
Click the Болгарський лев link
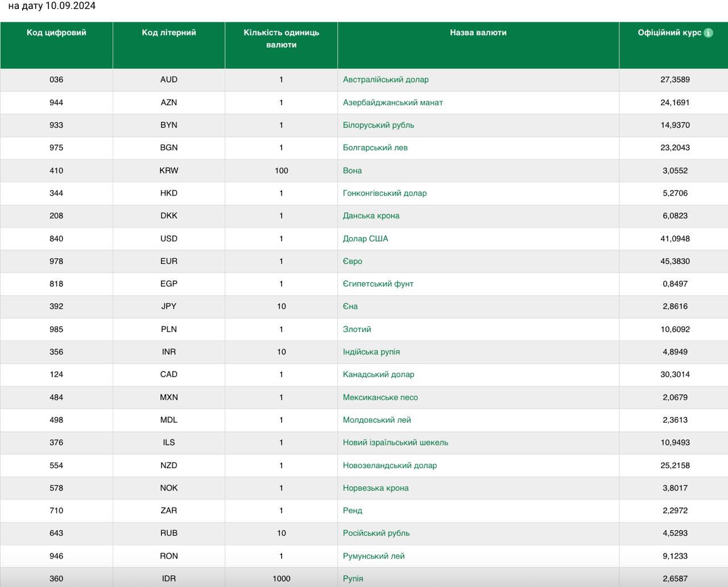coord(375,148)
